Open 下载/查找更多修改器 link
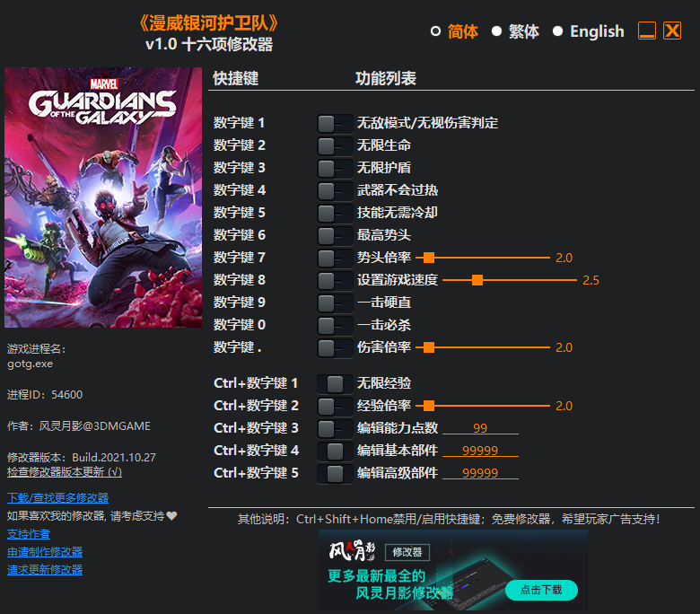700x614 pixels. (57, 498)
